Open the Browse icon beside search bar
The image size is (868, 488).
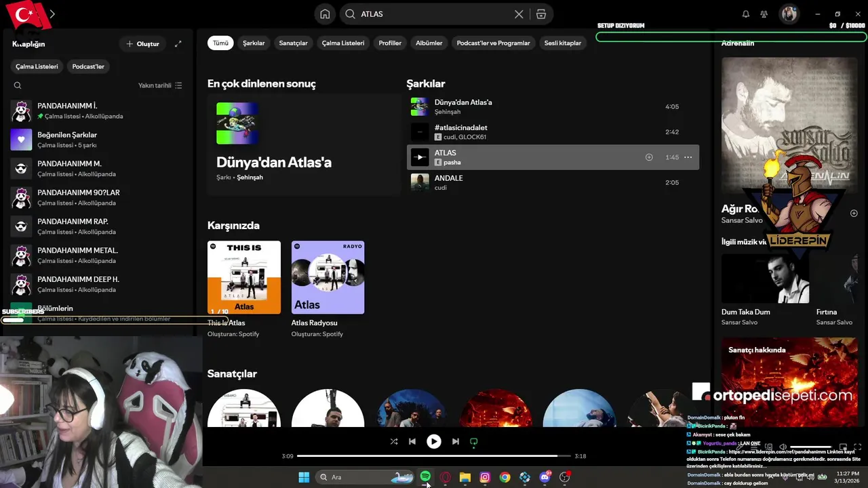(540, 14)
